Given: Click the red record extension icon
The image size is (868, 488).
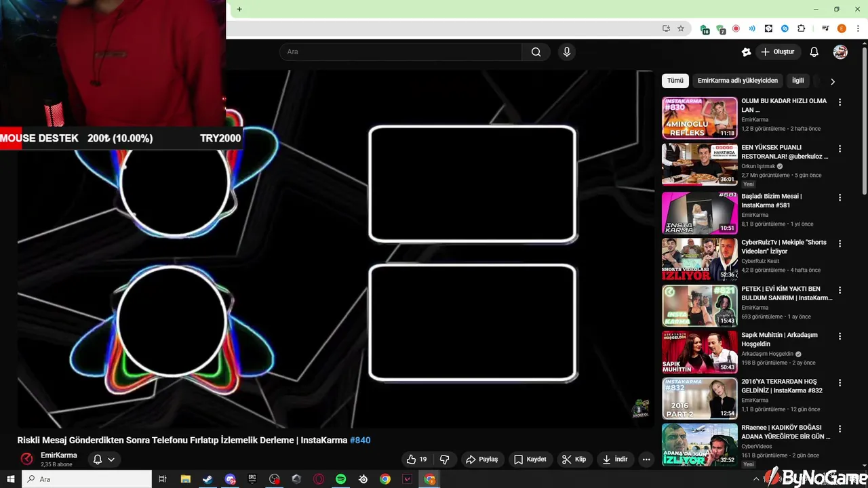Looking at the screenshot, I should 736,28.
